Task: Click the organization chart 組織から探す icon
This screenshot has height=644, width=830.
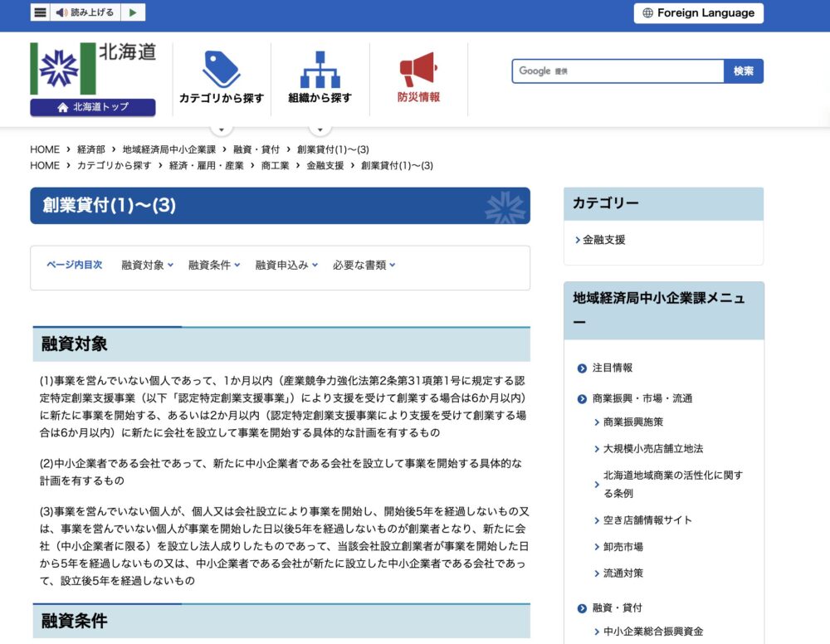Action: (320, 70)
